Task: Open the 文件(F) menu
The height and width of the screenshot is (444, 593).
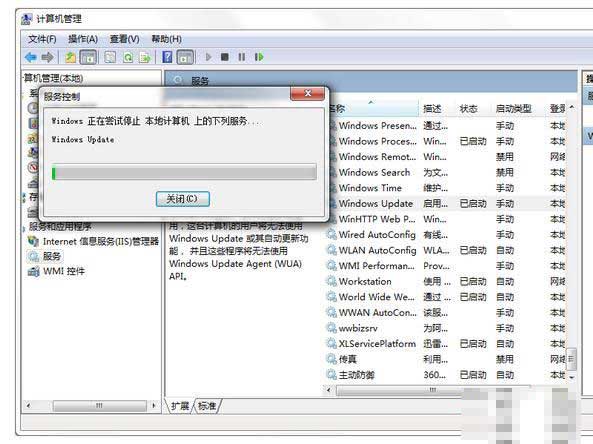Action: 42,39
